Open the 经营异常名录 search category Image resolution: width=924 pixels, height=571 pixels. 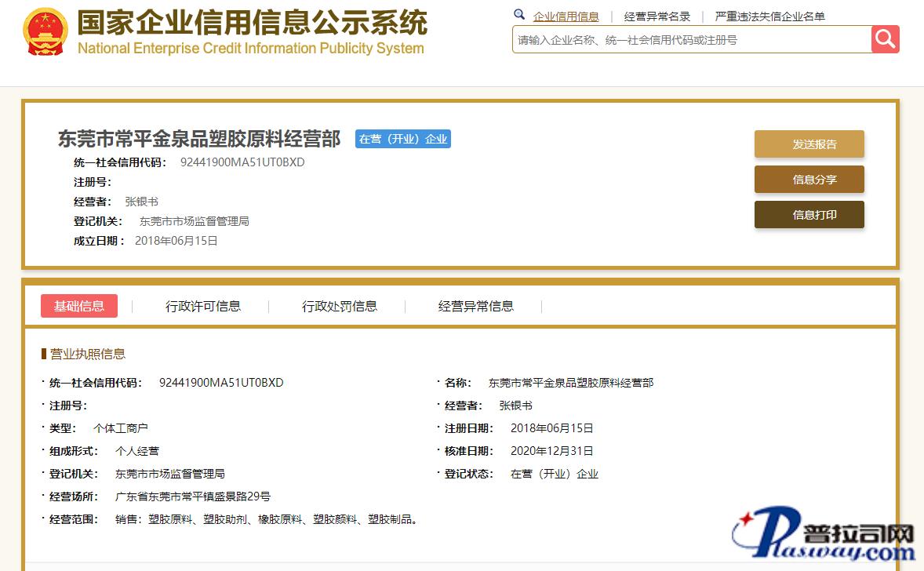[x=657, y=16]
